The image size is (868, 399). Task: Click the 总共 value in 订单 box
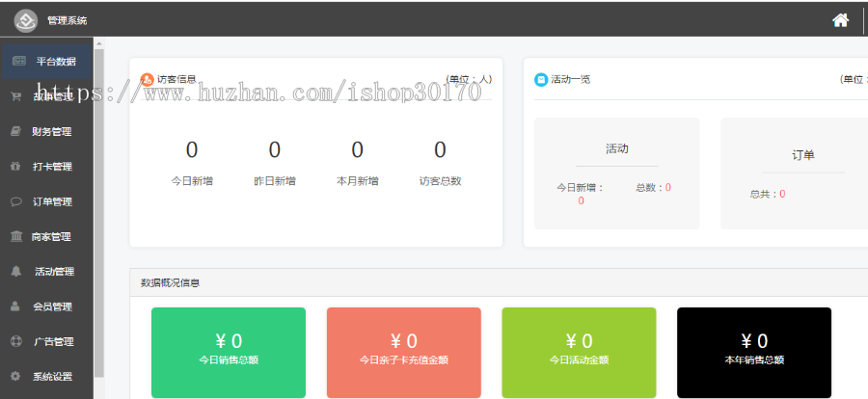tap(782, 195)
